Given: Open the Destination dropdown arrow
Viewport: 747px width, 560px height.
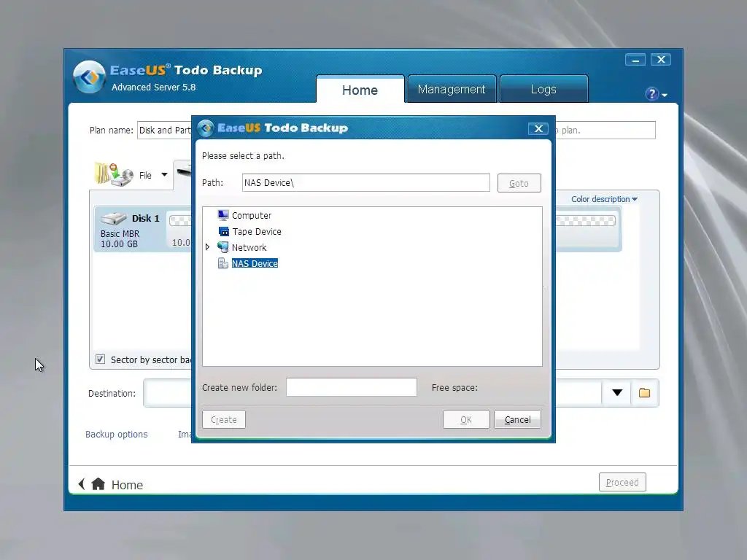Looking at the screenshot, I should pyautogui.click(x=617, y=393).
